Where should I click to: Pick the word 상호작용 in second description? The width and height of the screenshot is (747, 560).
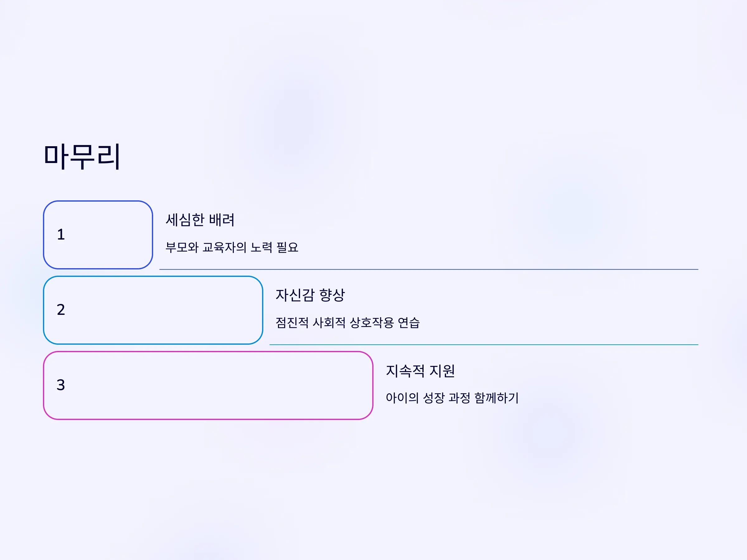pos(372,323)
